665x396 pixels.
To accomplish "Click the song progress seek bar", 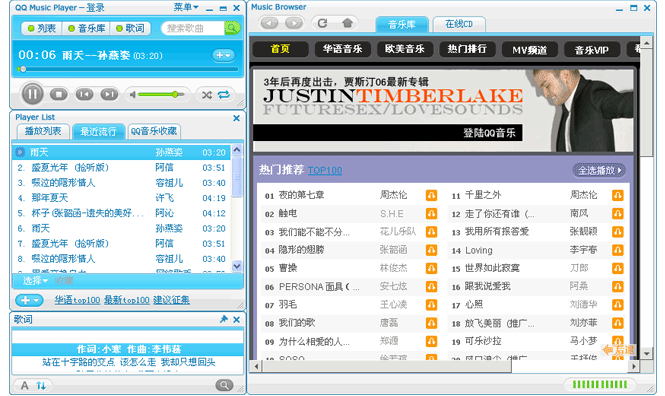I will pyautogui.click(x=127, y=69).
